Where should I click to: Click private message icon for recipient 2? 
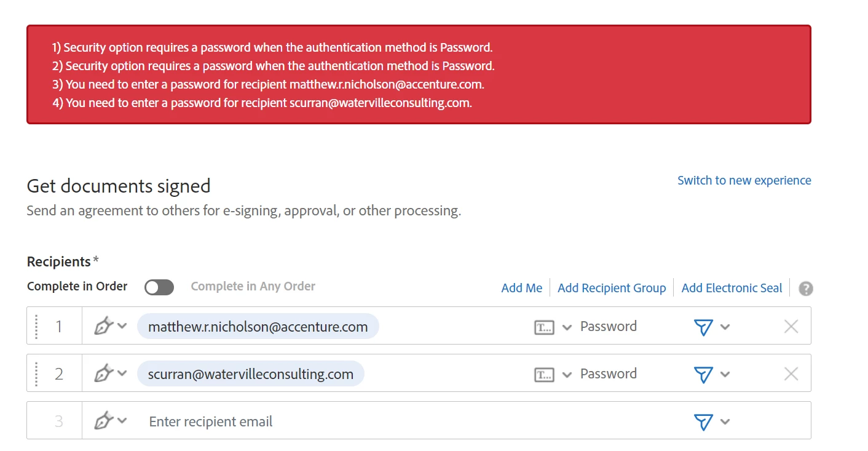[x=703, y=374]
